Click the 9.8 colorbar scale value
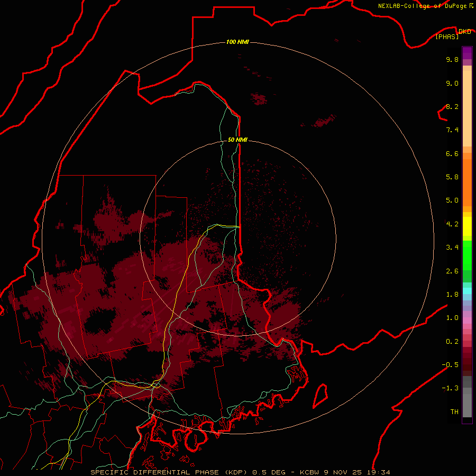Viewport: 476px width, 476px height. point(452,59)
